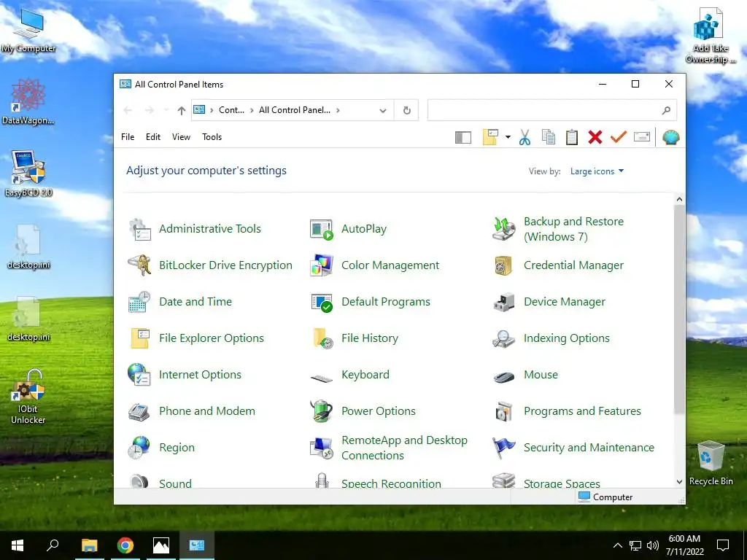This screenshot has width=747, height=560.
Task: Open the Edit menu
Action: 153,137
